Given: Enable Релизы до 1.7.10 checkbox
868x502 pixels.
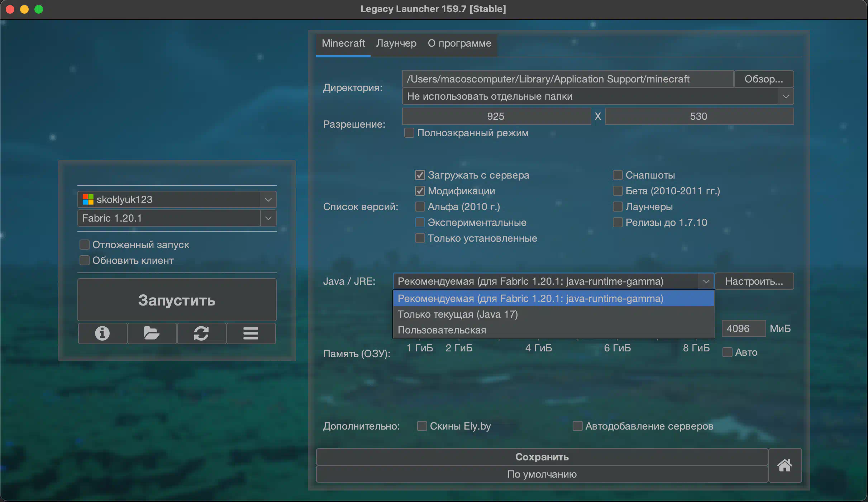Looking at the screenshot, I should (617, 222).
